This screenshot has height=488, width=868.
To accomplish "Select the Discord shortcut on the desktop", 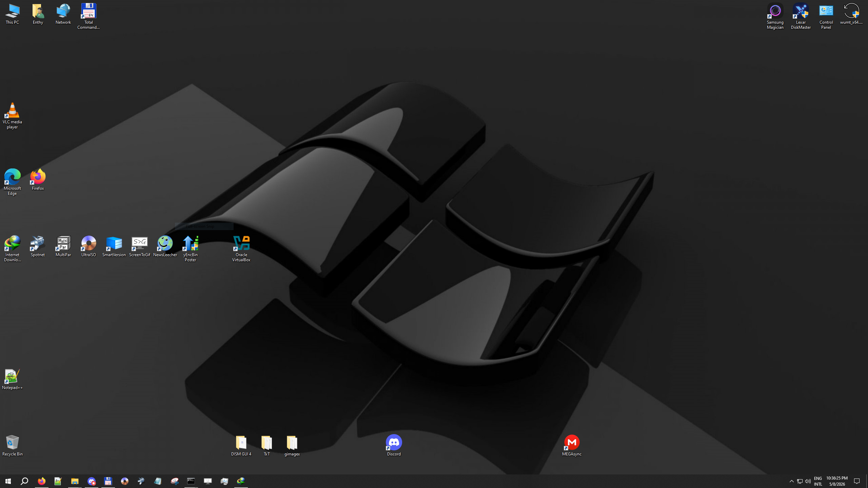I will 394,446.
